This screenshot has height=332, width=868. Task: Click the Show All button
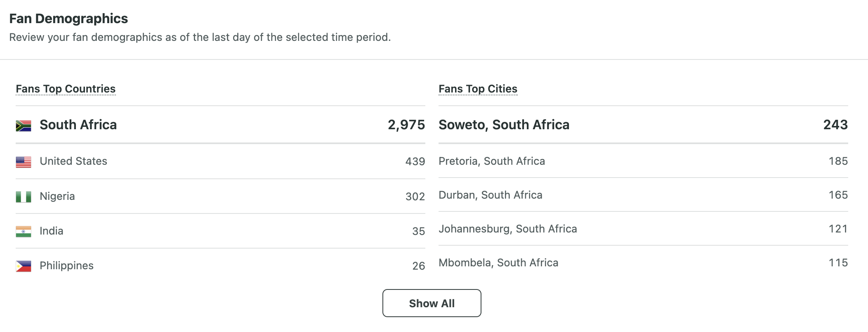pos(432,303)
